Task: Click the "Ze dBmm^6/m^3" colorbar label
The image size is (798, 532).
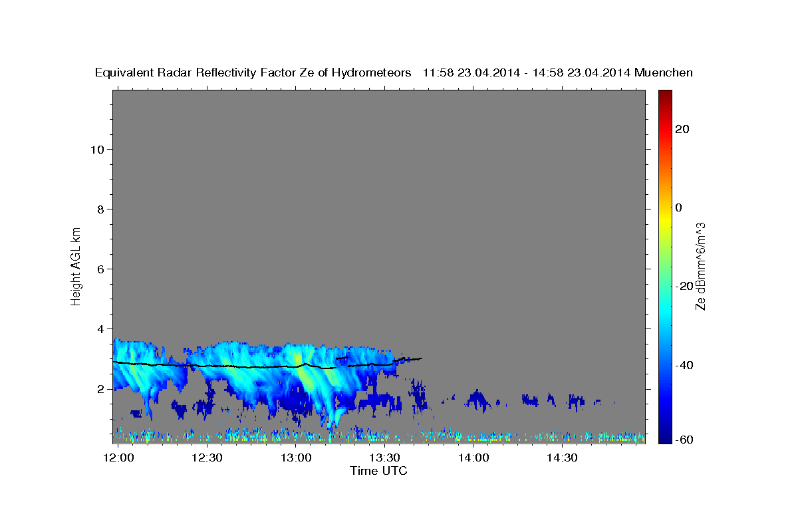Action: 700,266
